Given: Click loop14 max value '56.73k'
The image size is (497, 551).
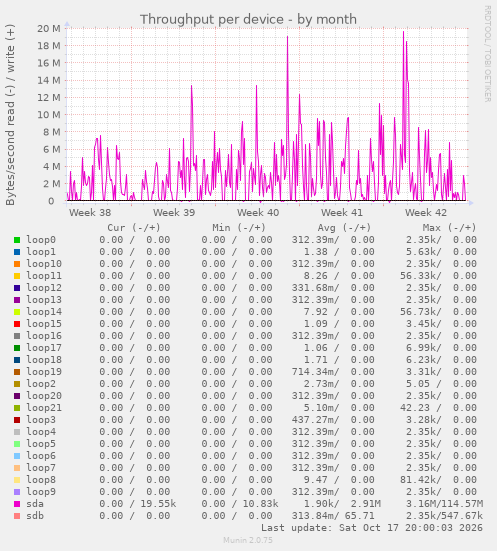Looking at the screenshot, I should click(420, 312).
